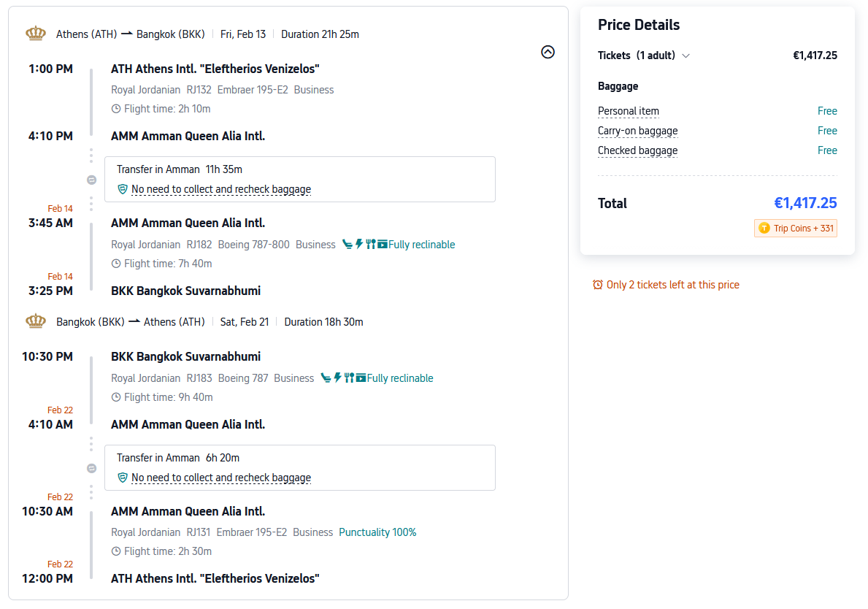
Task: Click Fully reclinable label on flight RJ182
Action: (421, 245)
